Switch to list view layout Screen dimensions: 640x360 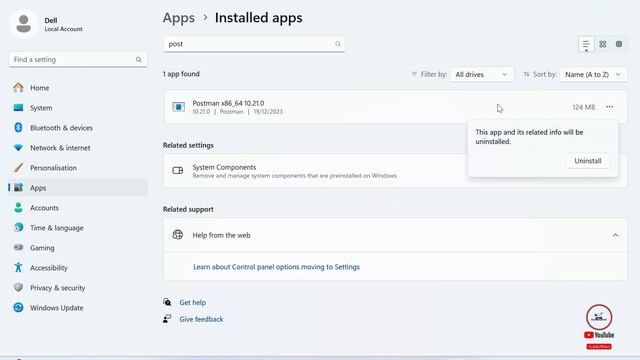[586, 44]
